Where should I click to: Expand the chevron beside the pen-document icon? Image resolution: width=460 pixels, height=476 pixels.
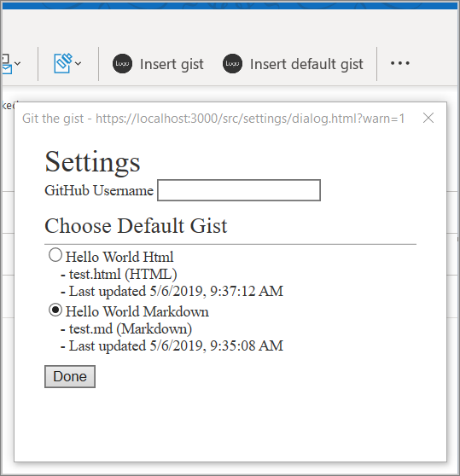(x=78, y=63)
